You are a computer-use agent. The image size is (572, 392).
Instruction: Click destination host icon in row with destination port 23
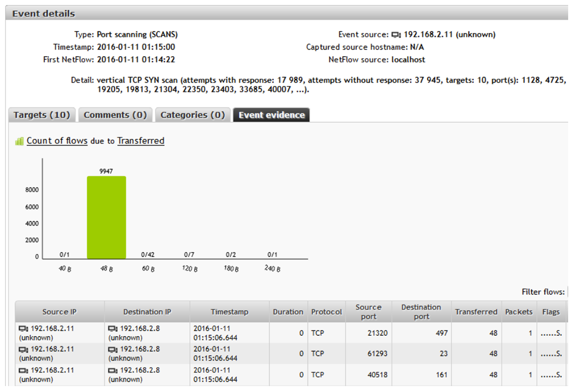[113, 350]
